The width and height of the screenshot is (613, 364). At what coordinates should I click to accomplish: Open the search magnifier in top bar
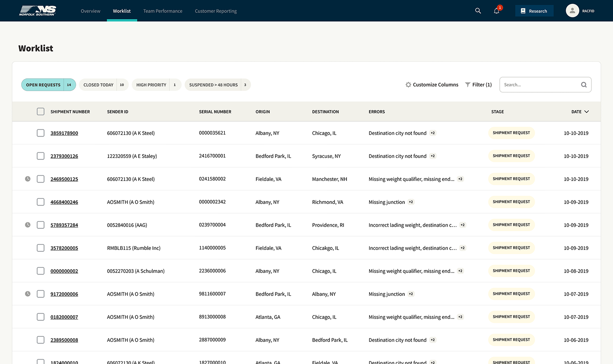(x=478, y=11)
